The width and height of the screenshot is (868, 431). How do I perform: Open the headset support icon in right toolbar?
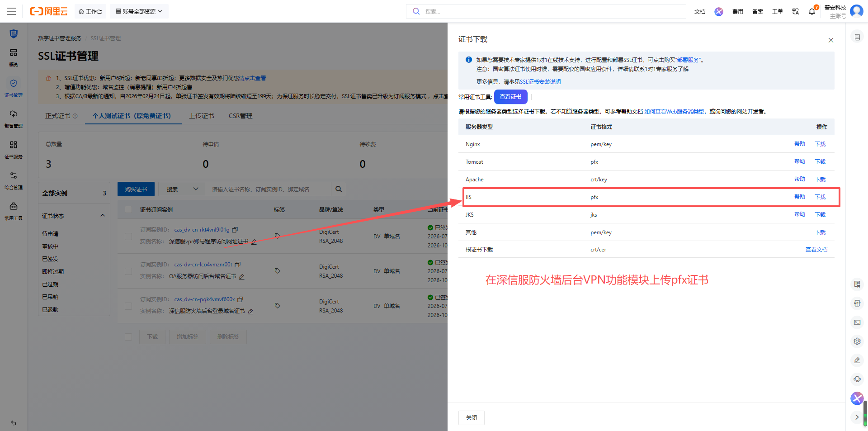pyautogui.click(x=857, y=379)
